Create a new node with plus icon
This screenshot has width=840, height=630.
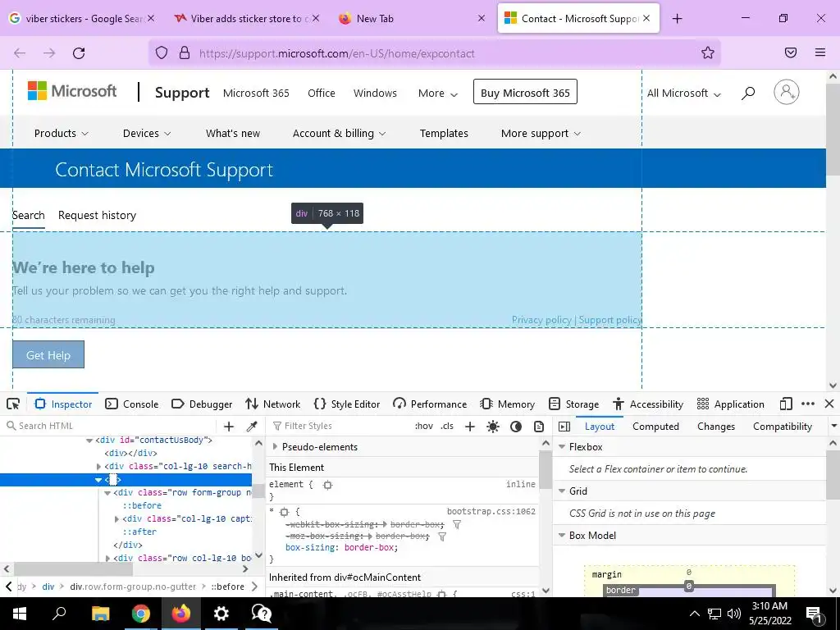pos(229,427)
